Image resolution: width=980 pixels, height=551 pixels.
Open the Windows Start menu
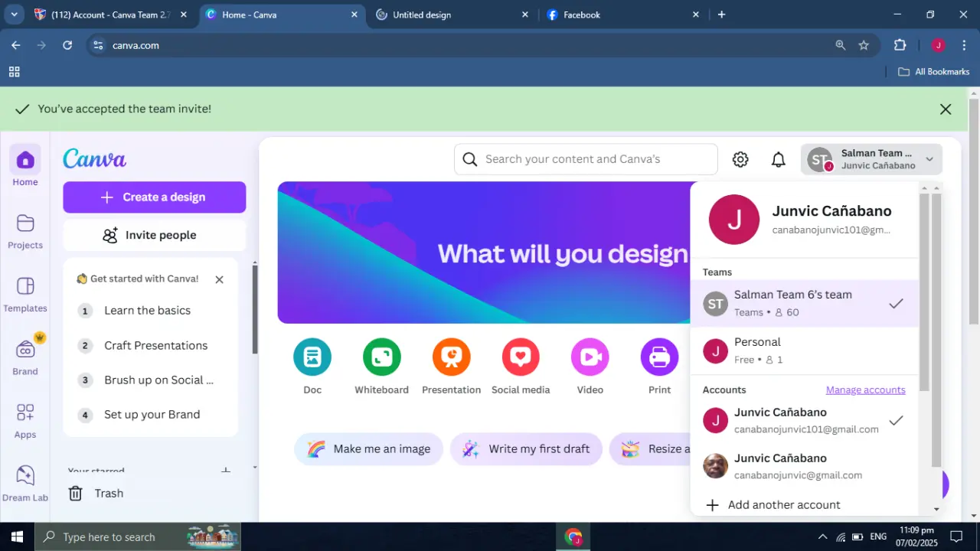[x=17, y=536]
